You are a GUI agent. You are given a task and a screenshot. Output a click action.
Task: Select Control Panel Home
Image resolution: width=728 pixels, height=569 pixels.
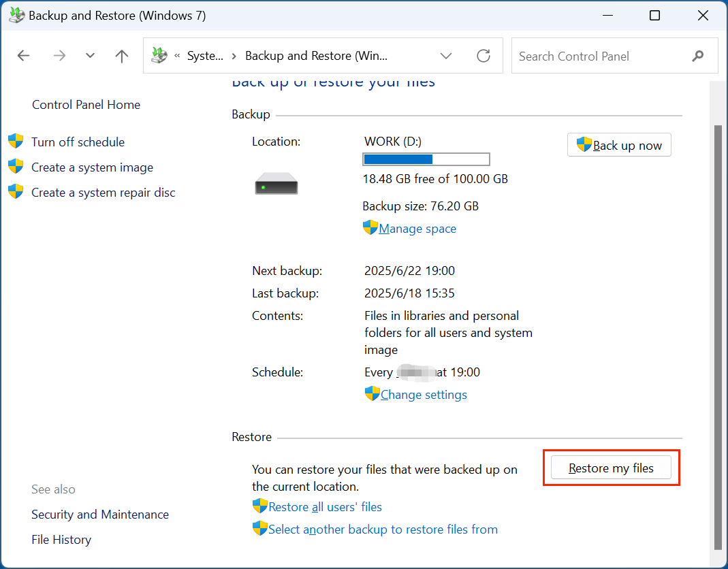(x=86, y=104)
